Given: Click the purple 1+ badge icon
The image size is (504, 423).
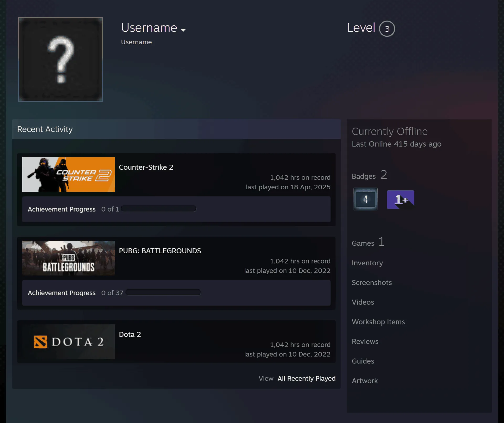Looking at the screenshot, I should [401, 200].
